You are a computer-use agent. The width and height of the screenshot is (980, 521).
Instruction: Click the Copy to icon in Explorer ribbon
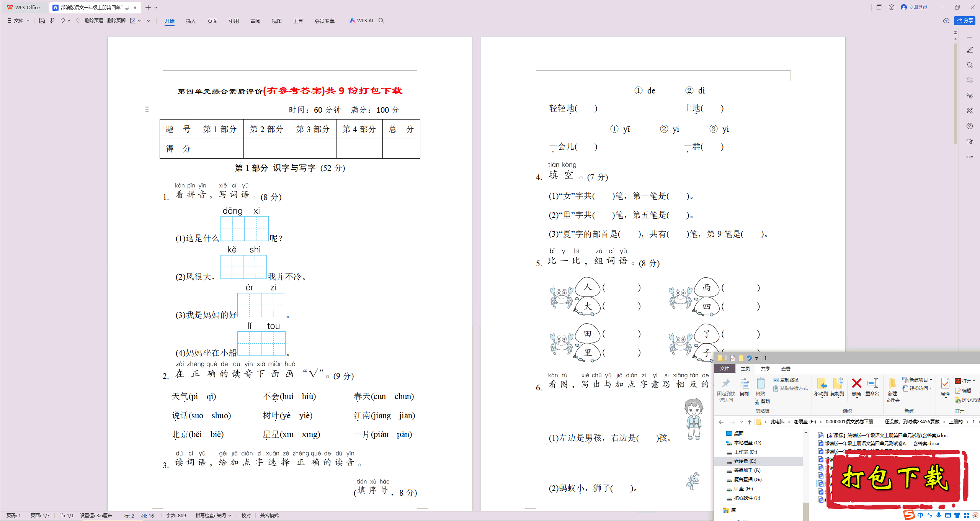[838, 383]
